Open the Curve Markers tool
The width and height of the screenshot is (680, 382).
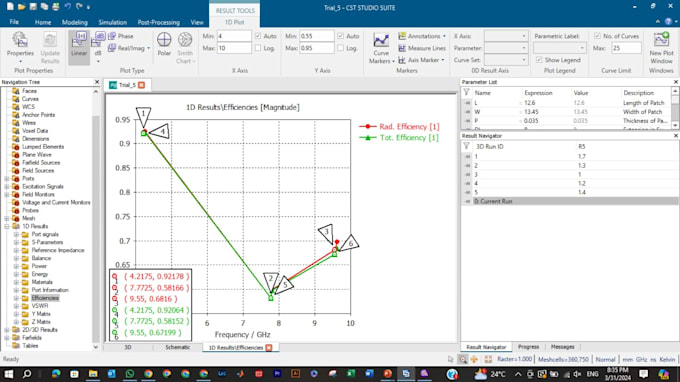coord(381,48)
